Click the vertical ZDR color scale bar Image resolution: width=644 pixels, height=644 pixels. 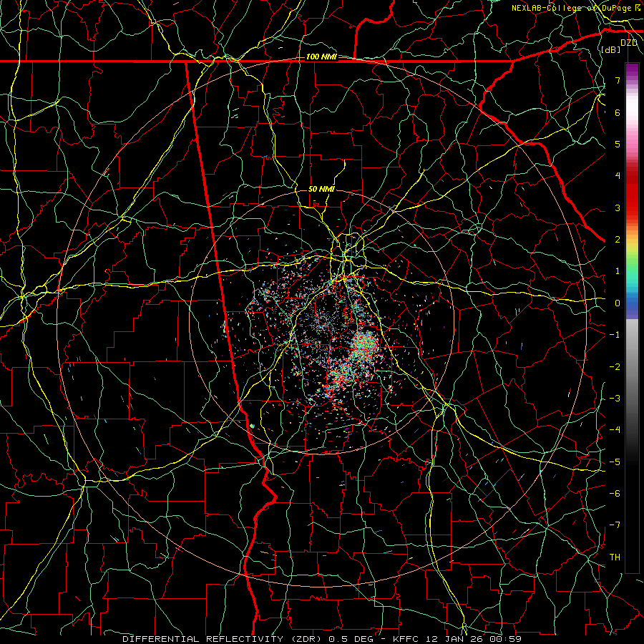(x=632, y=318)
